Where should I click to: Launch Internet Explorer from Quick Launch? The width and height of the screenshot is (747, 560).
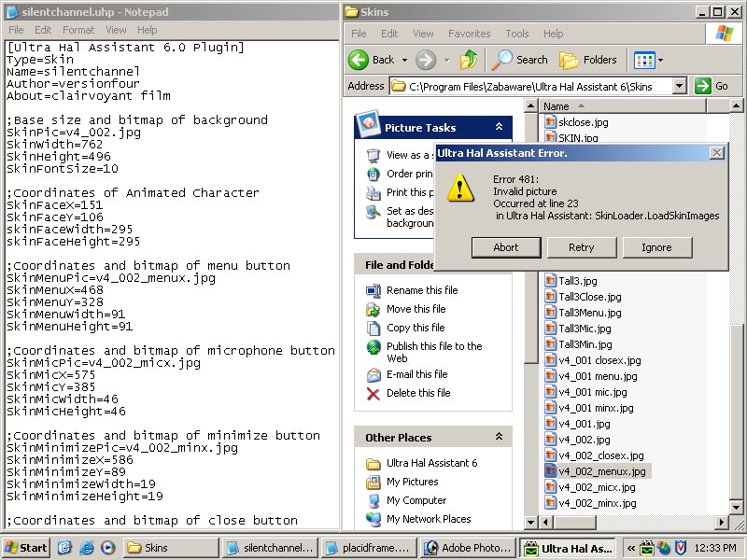click(x=86, y=548)
